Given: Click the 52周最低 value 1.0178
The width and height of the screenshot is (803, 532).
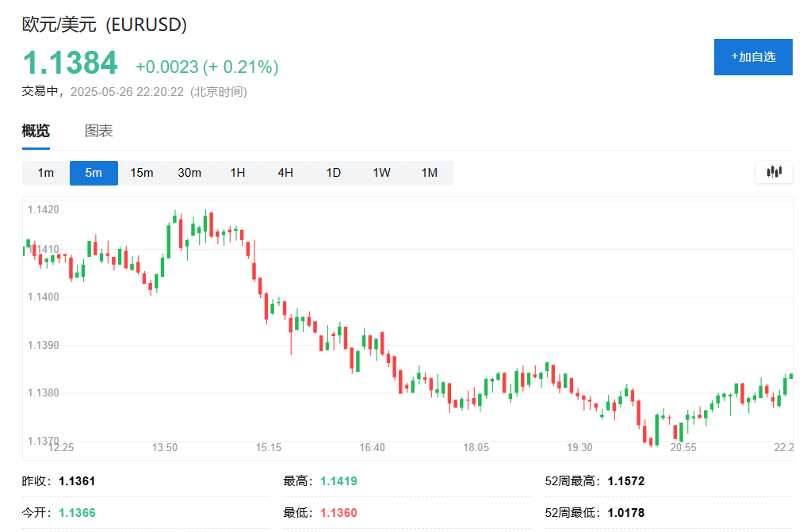Looking at the screenshot, I should click(625, 513).
